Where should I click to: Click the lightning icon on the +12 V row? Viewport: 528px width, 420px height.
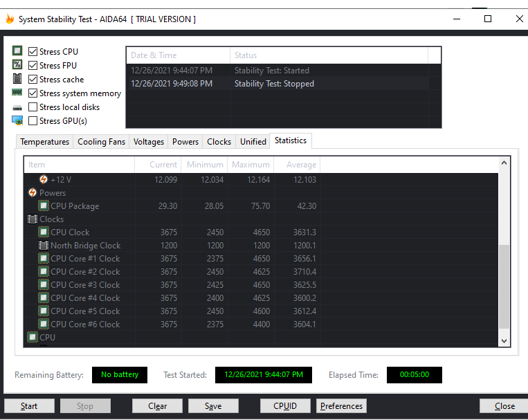tap(44, 179)
